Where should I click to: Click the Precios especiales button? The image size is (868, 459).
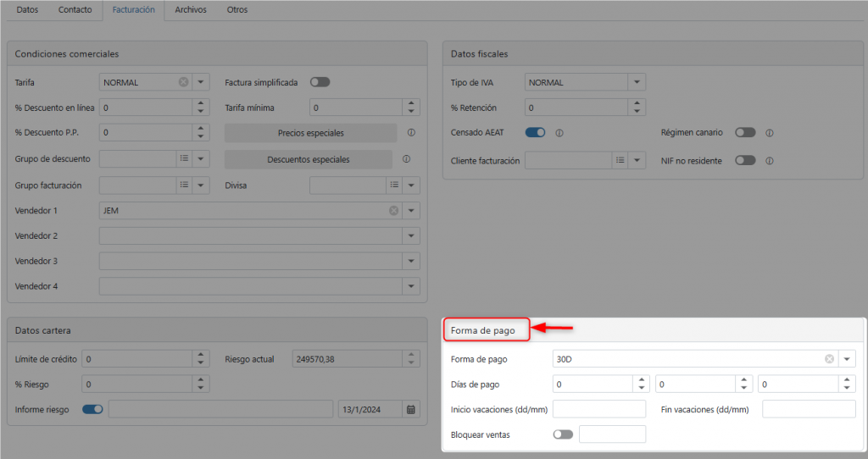[310, 133]
